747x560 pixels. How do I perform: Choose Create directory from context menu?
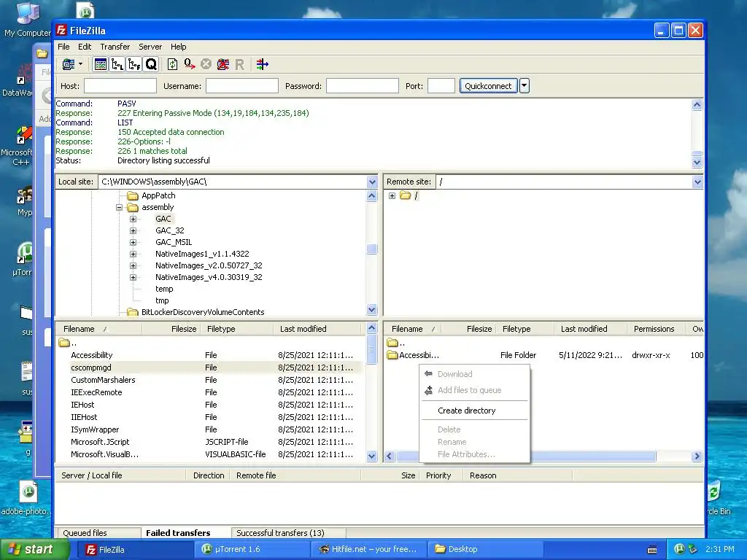466,411
